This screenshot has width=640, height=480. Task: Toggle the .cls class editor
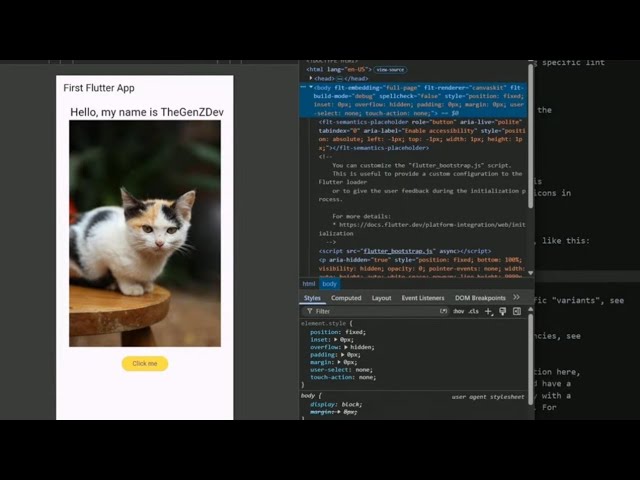[473, 311]
